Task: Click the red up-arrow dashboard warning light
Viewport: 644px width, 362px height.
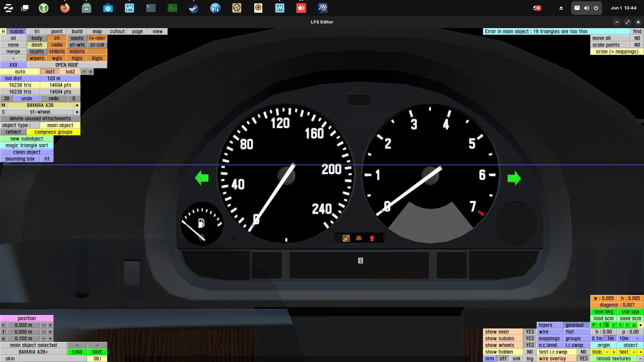Action: 372,238
